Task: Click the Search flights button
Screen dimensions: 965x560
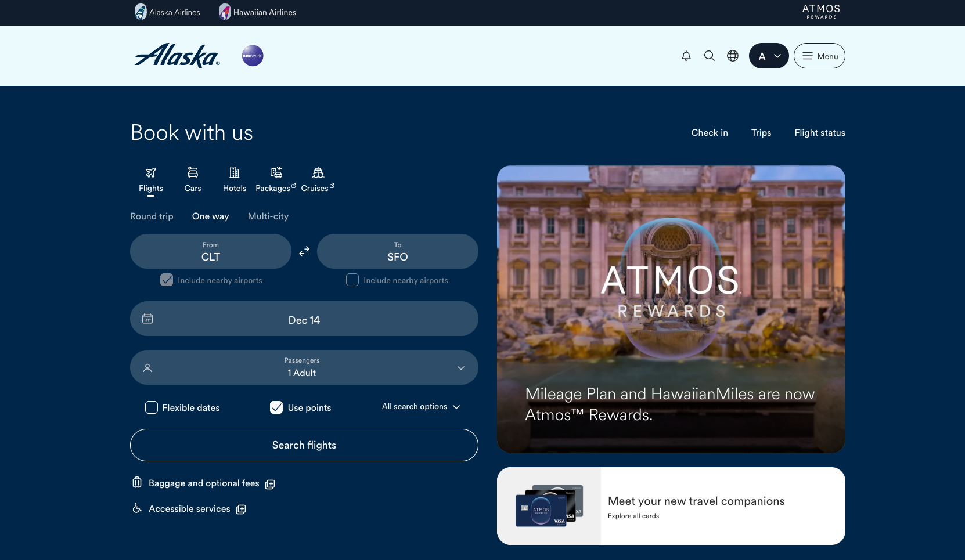Action: pos(304,445)
